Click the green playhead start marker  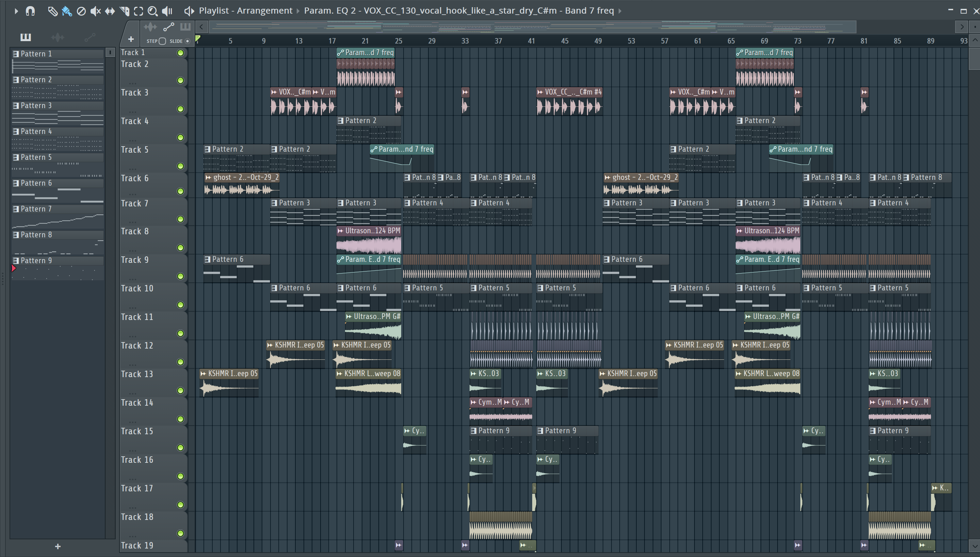click(x=197, y=38)
